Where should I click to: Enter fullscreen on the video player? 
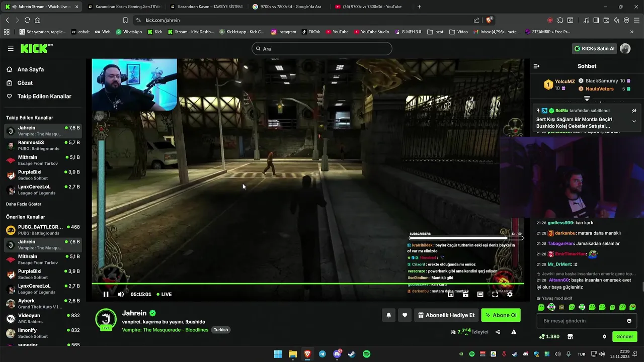[495, 294]
